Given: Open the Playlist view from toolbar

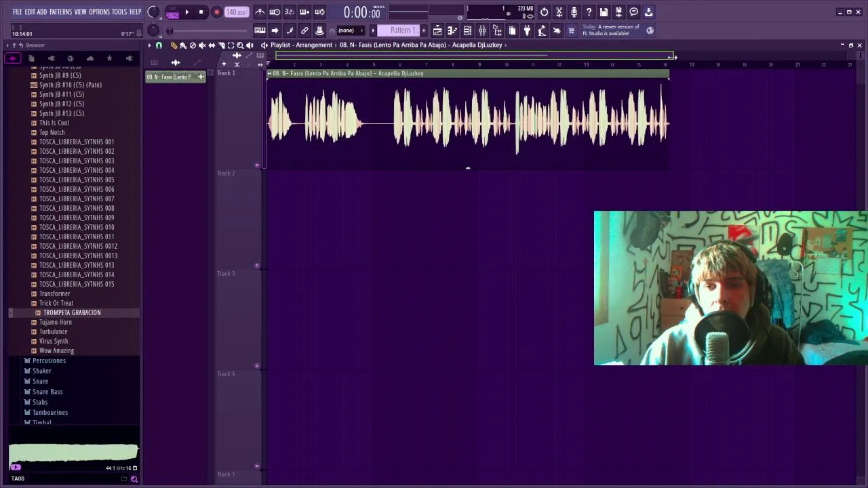Looking at the screenshot, I should [x=437, y=30].
